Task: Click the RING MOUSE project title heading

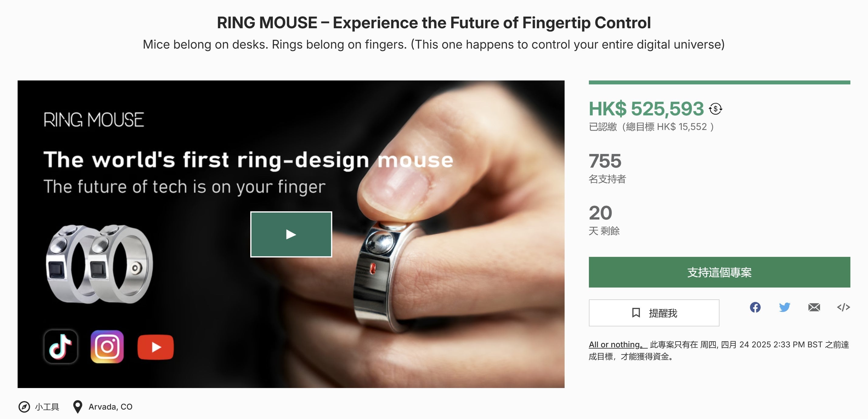Action: click(x=434, y=23)
